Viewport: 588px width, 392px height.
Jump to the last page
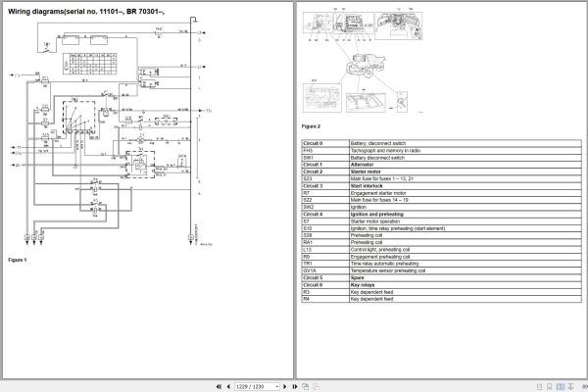coord(295,386)
